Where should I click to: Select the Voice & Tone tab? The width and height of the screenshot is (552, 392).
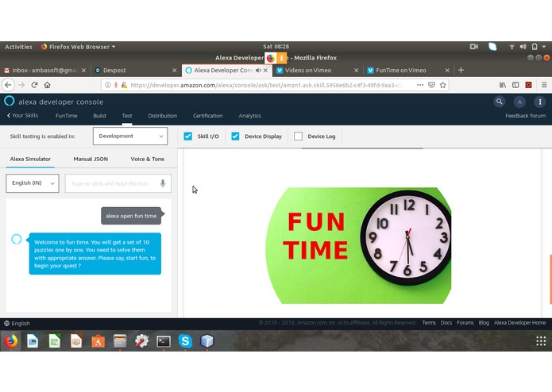click(x=148, y=159)
